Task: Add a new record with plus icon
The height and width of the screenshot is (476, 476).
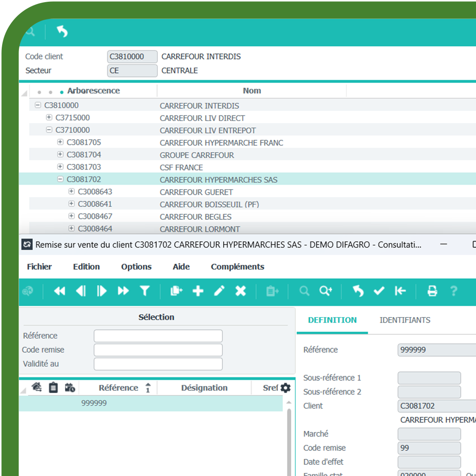Action: [198, 291]
